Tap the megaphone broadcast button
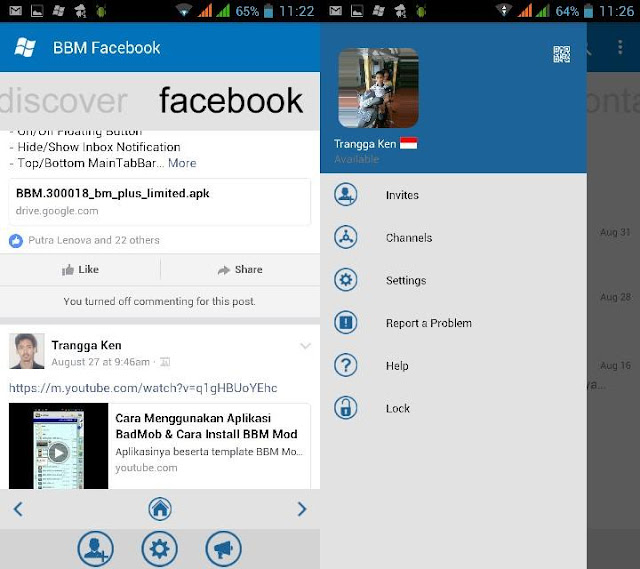This screenshot has width=640, height=569. coord(224,549)
